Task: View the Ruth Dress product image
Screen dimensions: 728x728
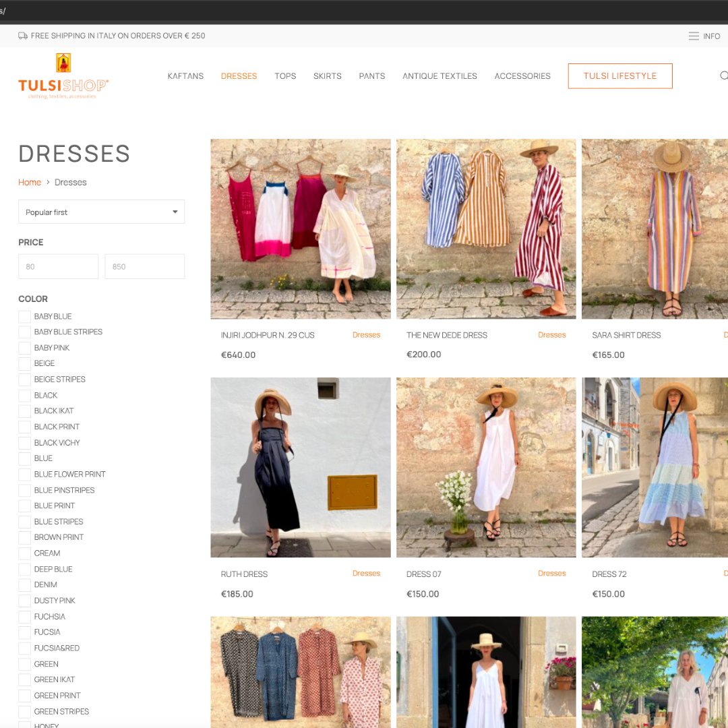Action: click(301, 468)
